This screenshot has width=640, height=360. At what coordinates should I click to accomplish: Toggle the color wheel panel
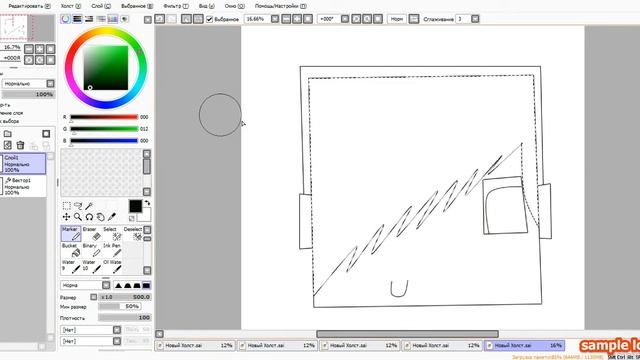click(65, 19)
